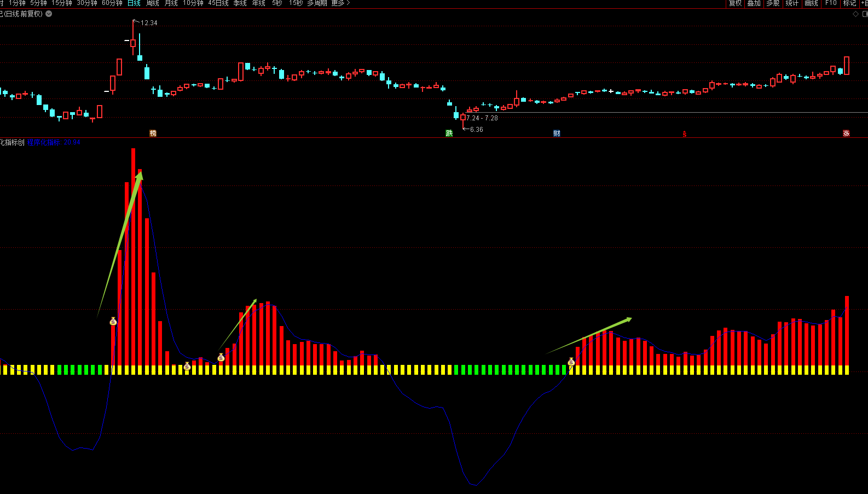The image size is (868, 494).
Task: Click the last money-bag signal near third arrow
Action: pos(571,362)
